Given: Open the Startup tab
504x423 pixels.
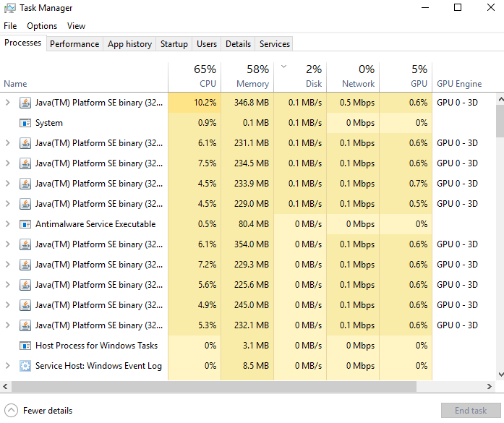Looking at the screenshot, I should (x=174, y=43).
